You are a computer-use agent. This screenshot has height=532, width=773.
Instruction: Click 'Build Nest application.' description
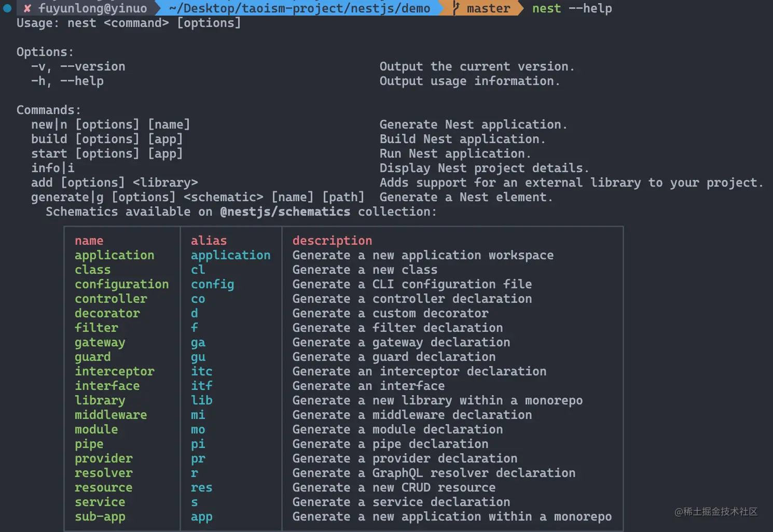(x=462, y=139)
